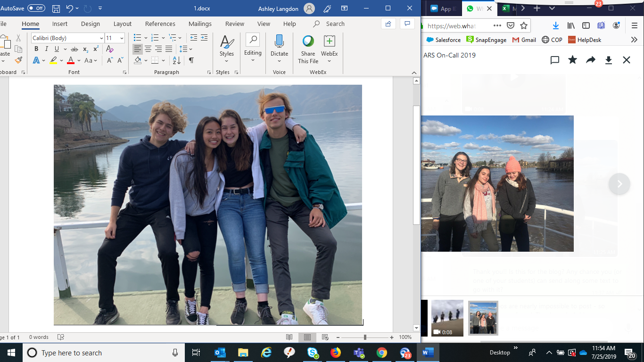Click the Format Painter brush icon

point(18,60)
